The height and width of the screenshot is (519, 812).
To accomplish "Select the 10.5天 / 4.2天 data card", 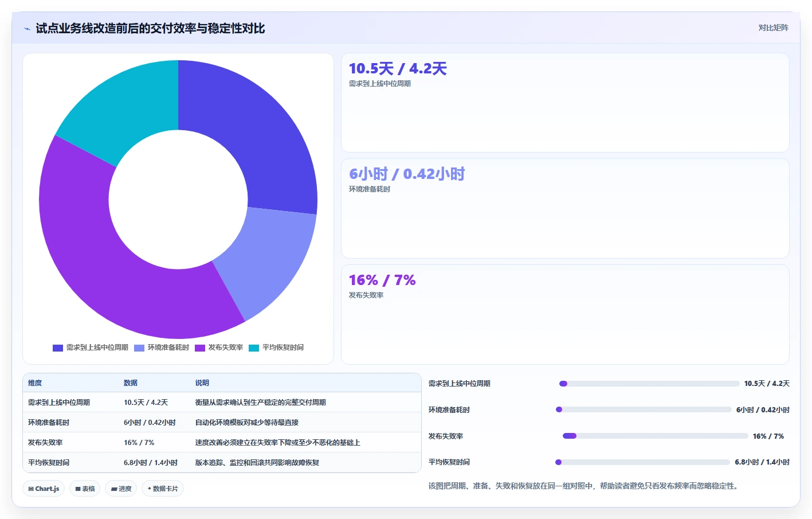I will point(565,103).
